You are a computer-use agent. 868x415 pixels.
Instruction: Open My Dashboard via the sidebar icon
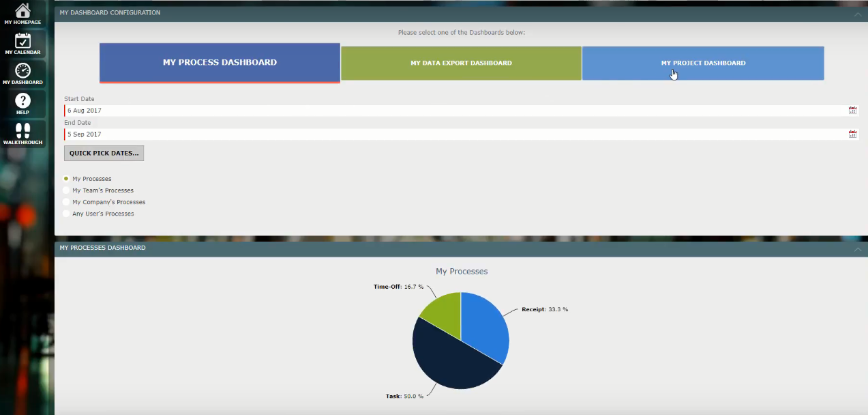[23, 72]
